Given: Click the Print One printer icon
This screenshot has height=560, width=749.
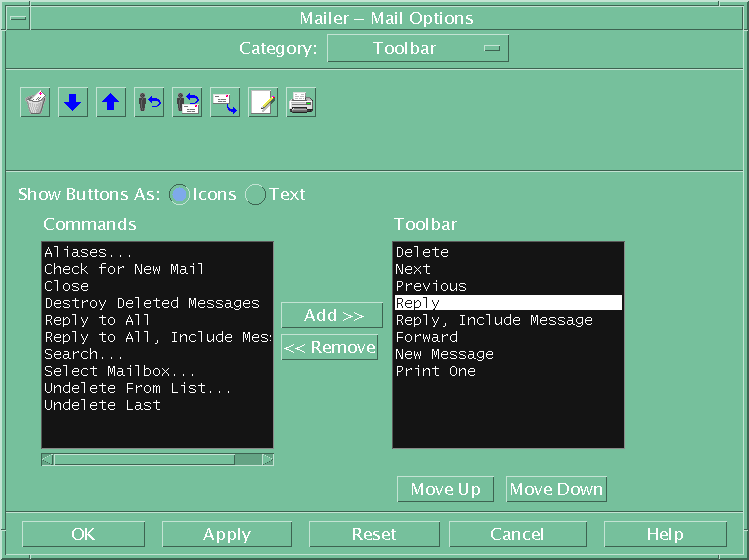Looking at the screenshot, I should click(x=301, y=103).
